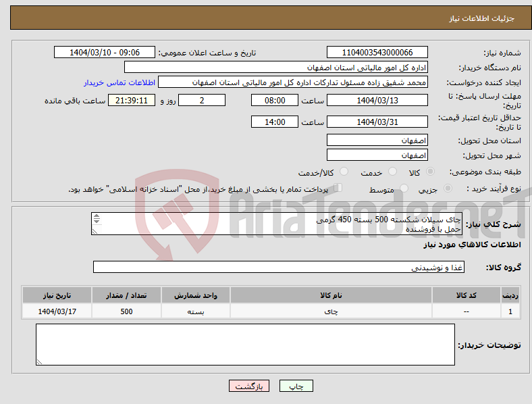532x404 pixels.
Task: Click the شرح کلی نیاز description textarea
Action: (x=277, y=224)
